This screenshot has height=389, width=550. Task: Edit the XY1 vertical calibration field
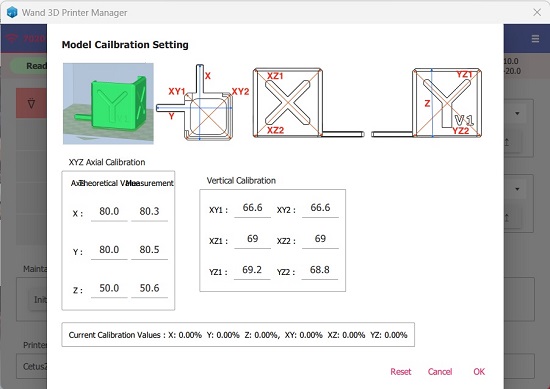pyautogui.click(x=253, y=208)
